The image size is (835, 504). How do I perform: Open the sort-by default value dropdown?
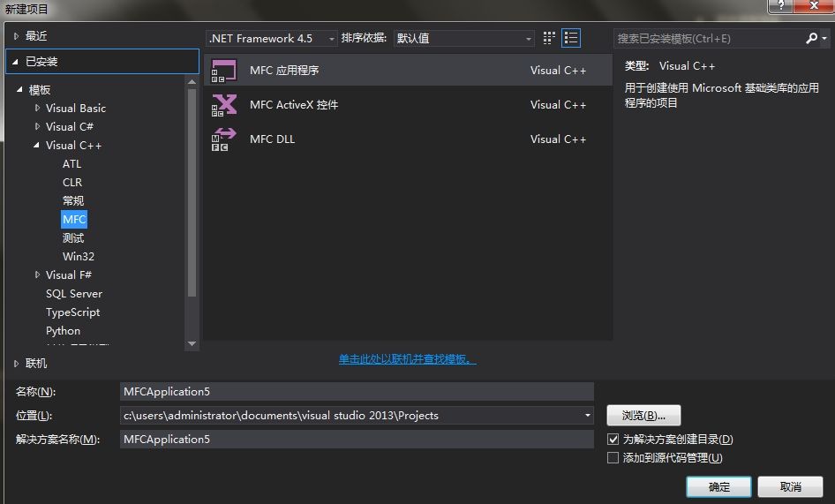point(463,38)
